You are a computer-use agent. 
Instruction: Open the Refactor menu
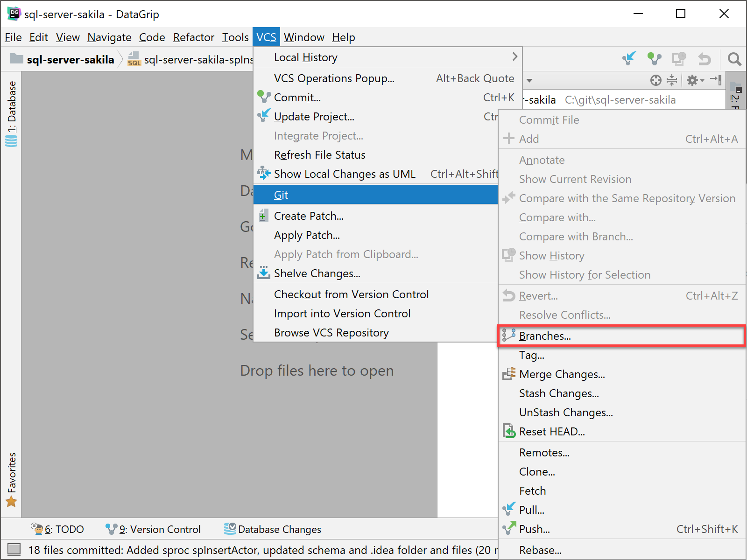pyautogui.click(x=193, y=37)
